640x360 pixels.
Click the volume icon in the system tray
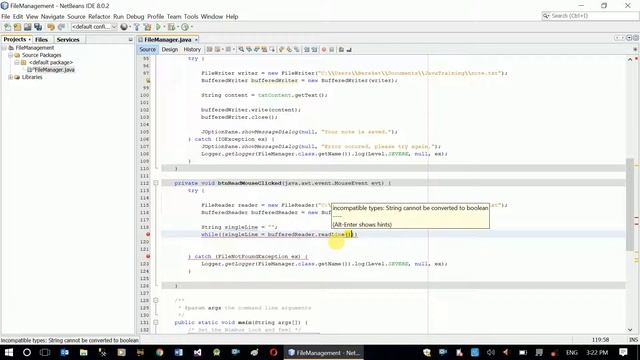pyautogui.click(x=491, y=352)
